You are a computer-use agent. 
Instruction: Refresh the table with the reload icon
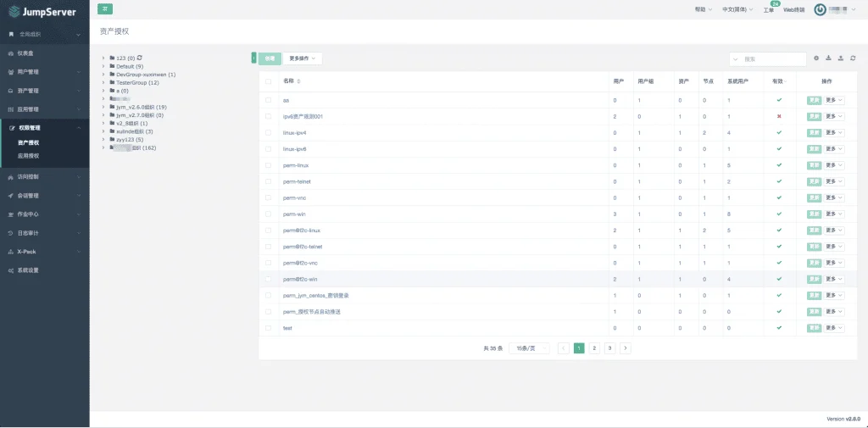(853, 58)
